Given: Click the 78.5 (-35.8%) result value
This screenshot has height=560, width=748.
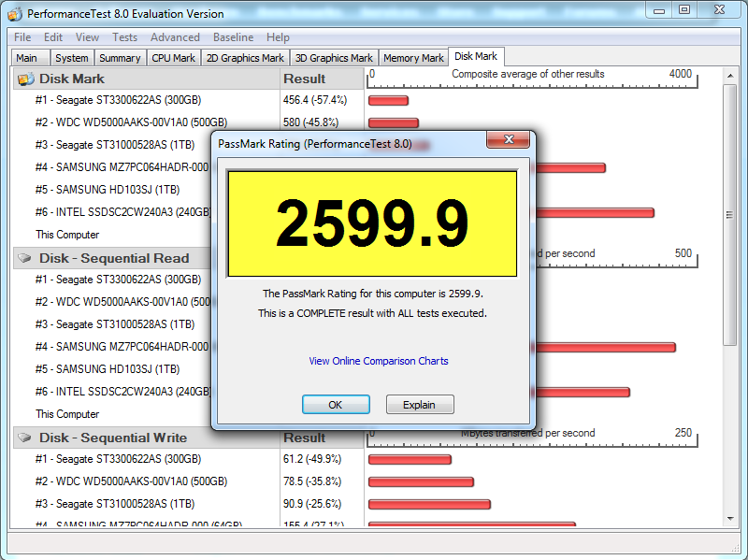Looking at the screenshot, I should tap(312, 481).
